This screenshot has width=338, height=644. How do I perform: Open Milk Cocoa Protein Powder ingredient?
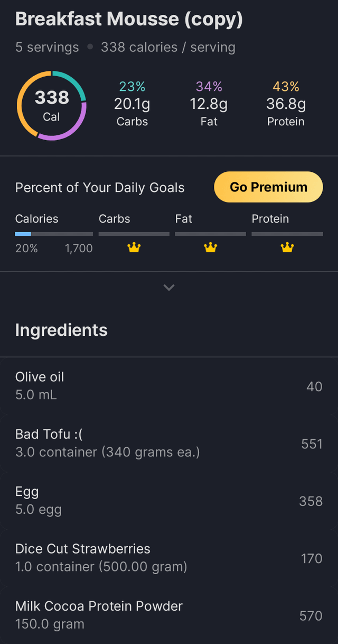tap(169, 615)
